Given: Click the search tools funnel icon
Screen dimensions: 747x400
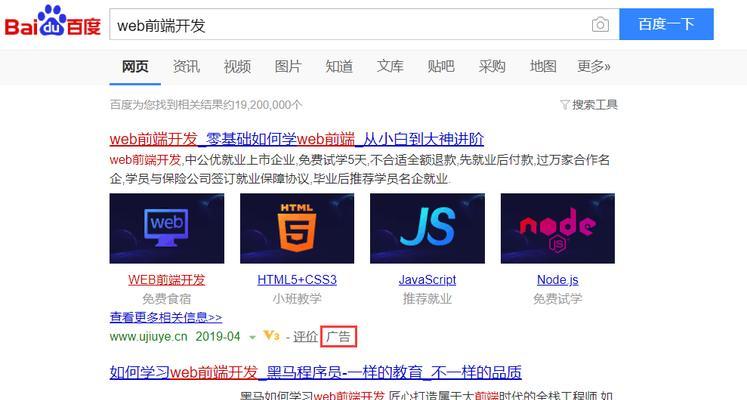Looking at the screenshot, I should point(565,104).
